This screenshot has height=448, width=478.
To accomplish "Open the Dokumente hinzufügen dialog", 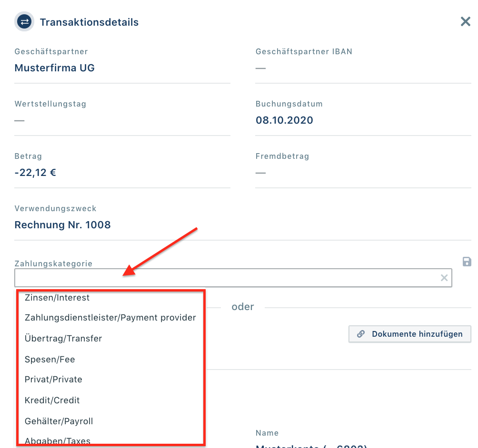I will [409, 334].
